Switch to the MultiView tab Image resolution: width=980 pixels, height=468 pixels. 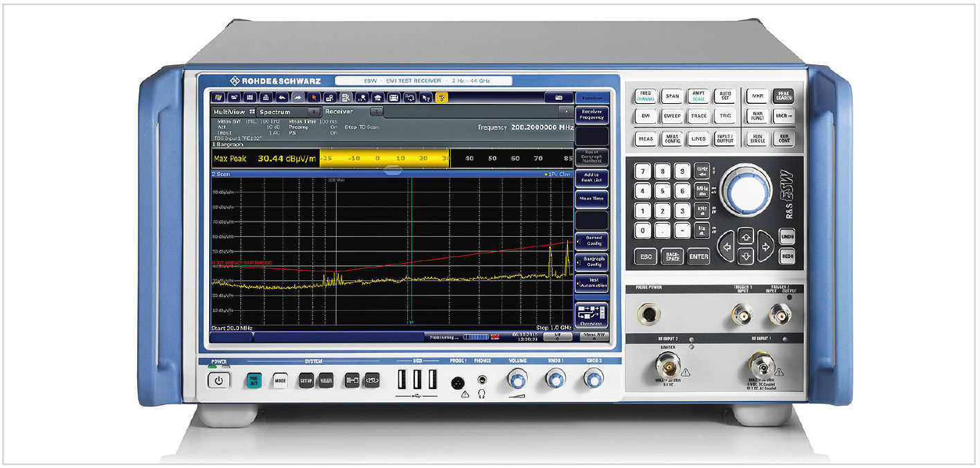click(x=233, y=111)
